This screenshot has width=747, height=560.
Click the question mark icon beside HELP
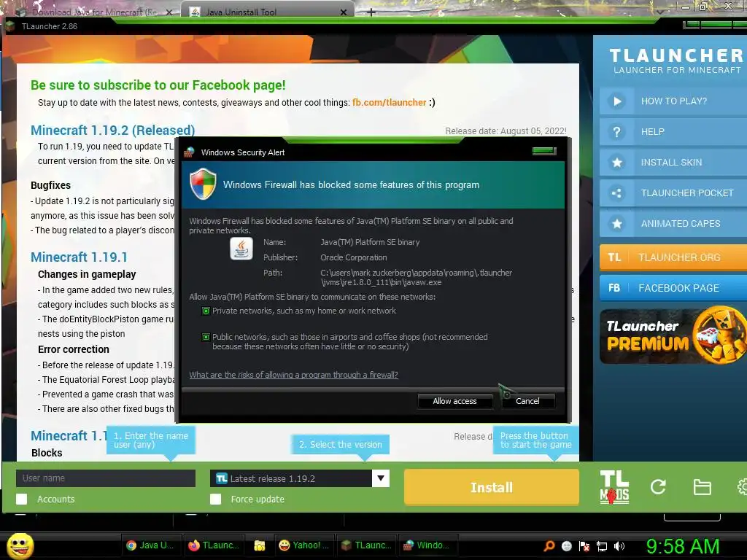pyautogui.click(x=617, y=132)
